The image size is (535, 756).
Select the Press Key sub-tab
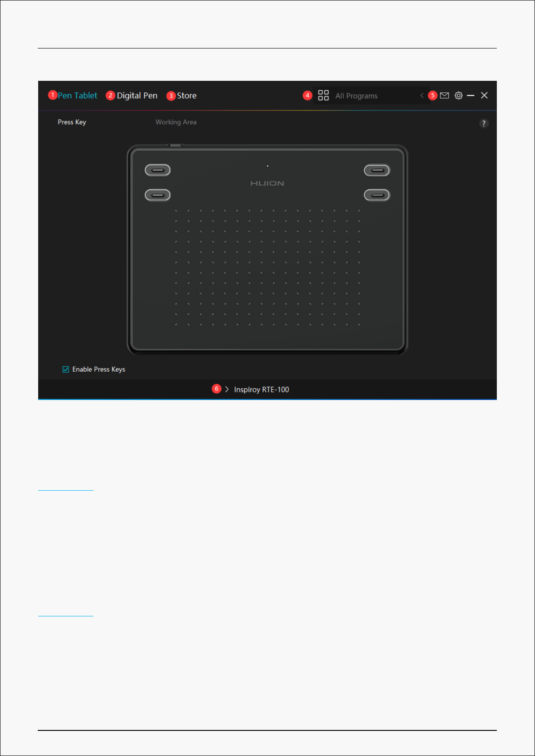point(72,122)
